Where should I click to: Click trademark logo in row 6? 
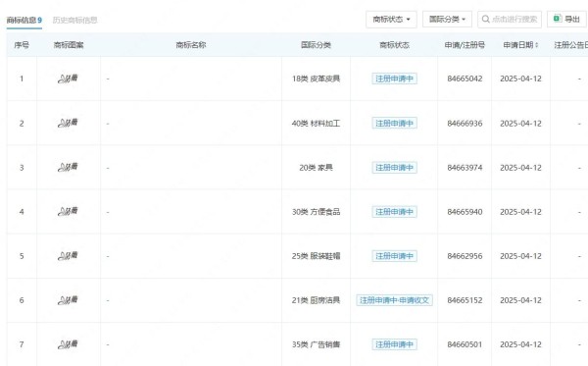pos(68,300)
